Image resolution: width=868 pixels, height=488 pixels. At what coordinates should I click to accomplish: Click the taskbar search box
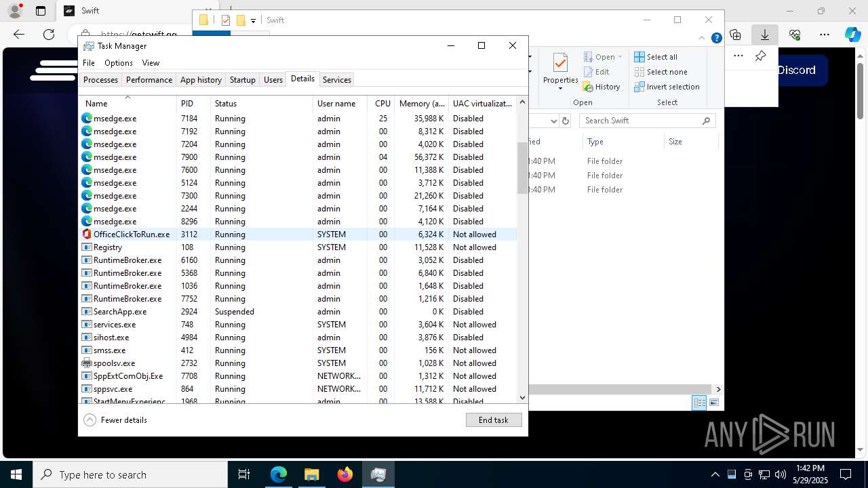130,474
